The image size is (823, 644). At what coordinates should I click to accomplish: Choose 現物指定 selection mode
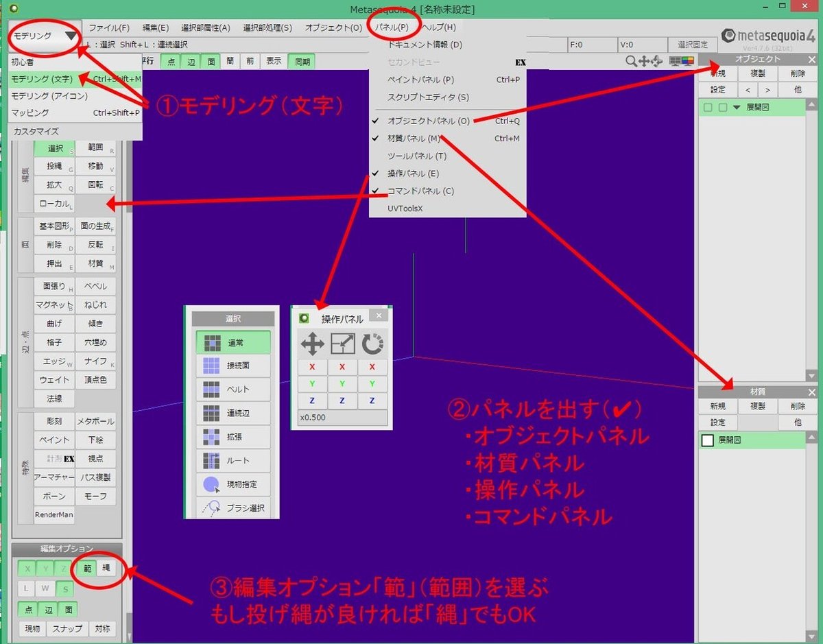[234, 484]
